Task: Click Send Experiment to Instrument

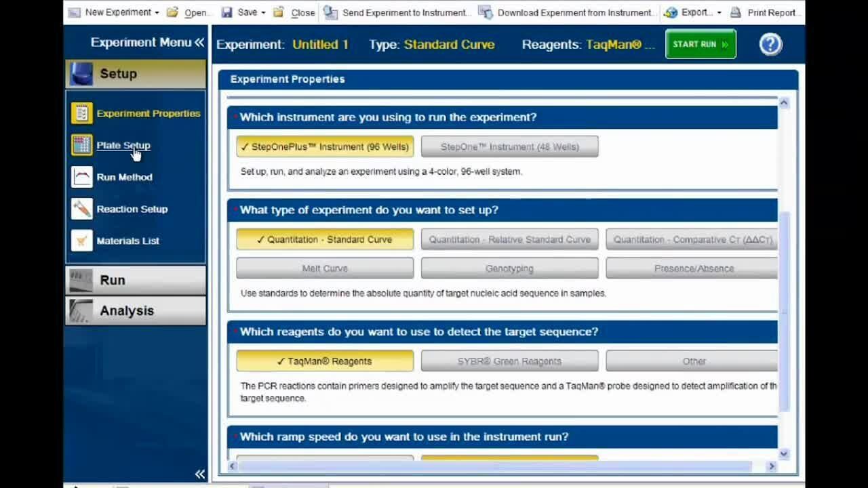Action: pos(397,12)
